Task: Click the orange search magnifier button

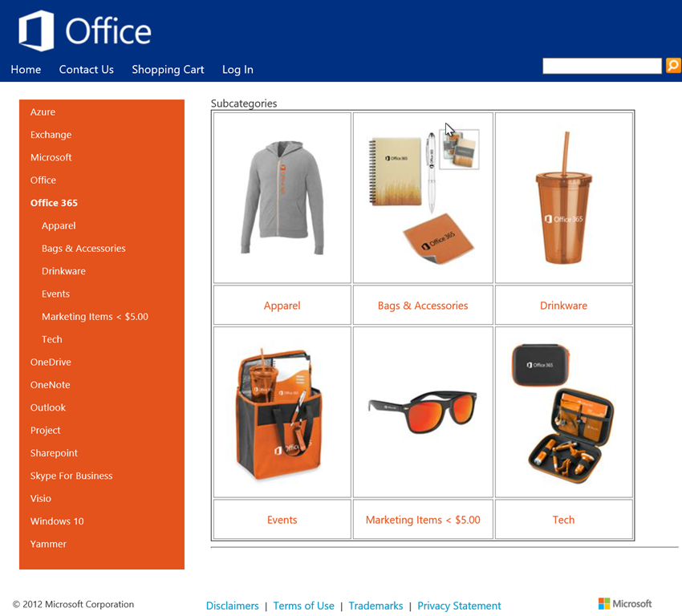Action: (x=673, y=66)
